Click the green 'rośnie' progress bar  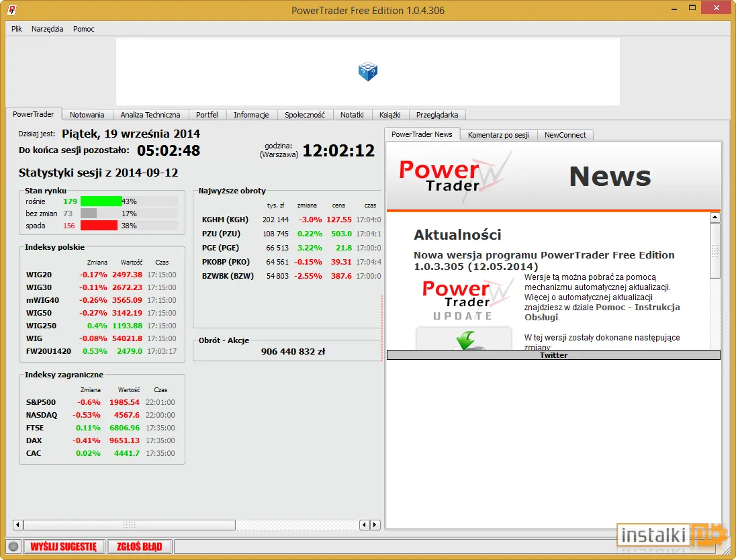tap(101, 201)
